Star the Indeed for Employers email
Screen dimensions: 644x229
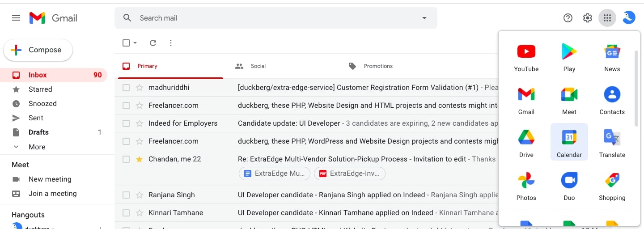point(139,123)
